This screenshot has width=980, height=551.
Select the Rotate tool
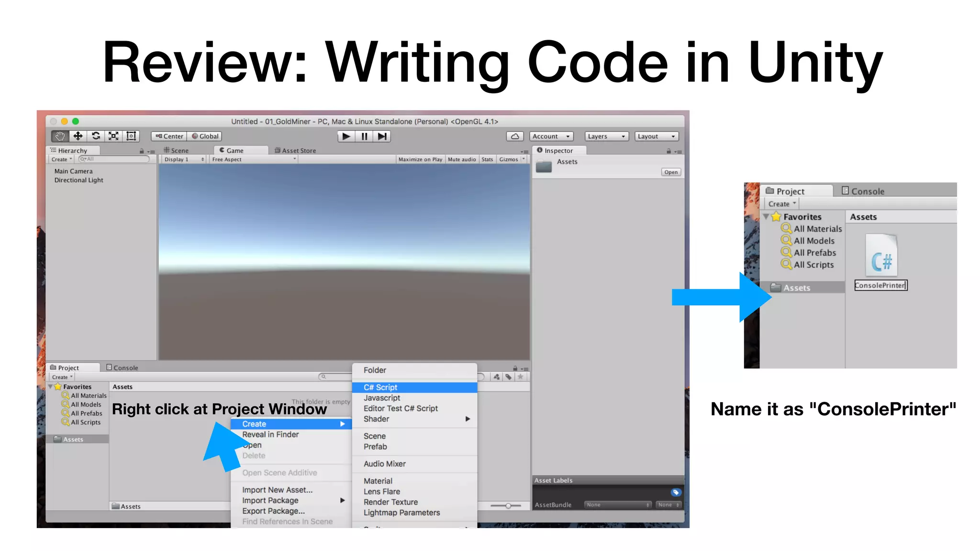coord(96,136)
